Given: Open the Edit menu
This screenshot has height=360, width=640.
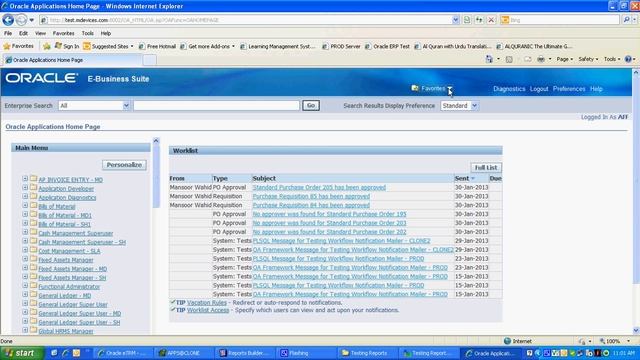Looking at the screenshot, I should pyautogui.click(x=23, y=33).
